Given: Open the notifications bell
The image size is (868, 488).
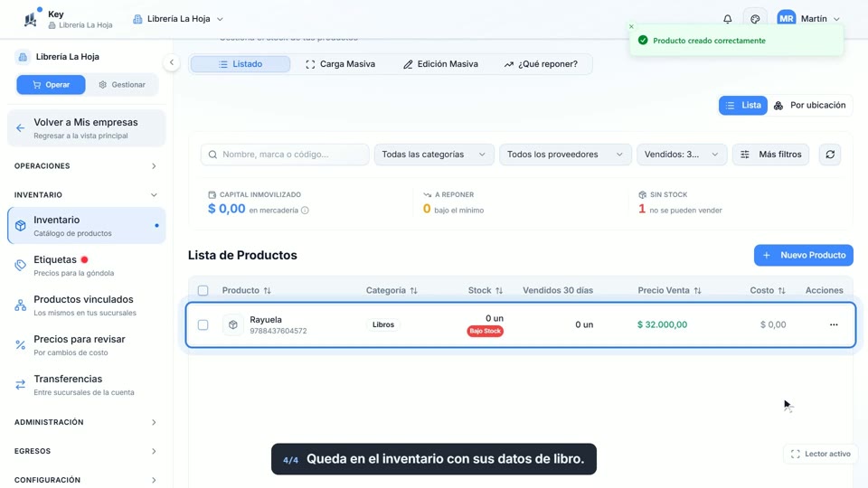Looking at the screenshot, I should click(x=727, y=19).
